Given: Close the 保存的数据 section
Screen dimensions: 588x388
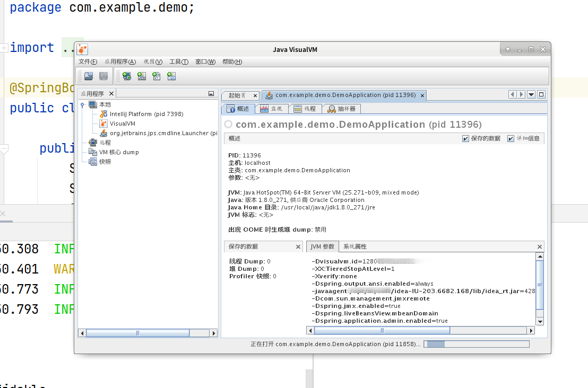Looking at the screenshot, I should pos(298,247).
